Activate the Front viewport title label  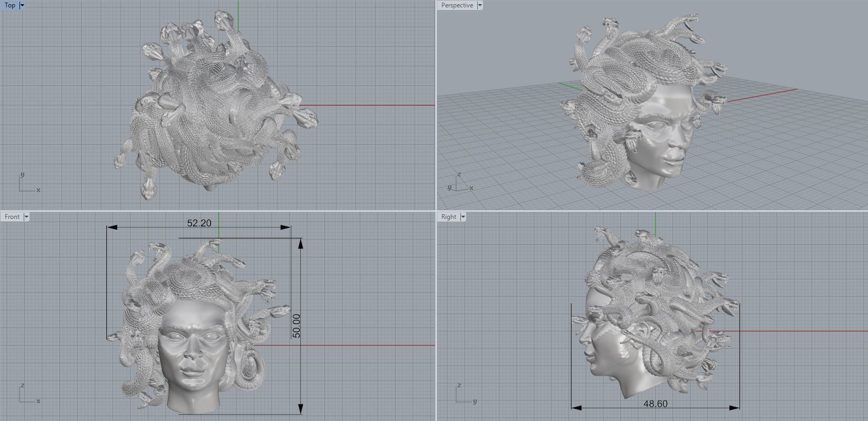coord(12,217)
